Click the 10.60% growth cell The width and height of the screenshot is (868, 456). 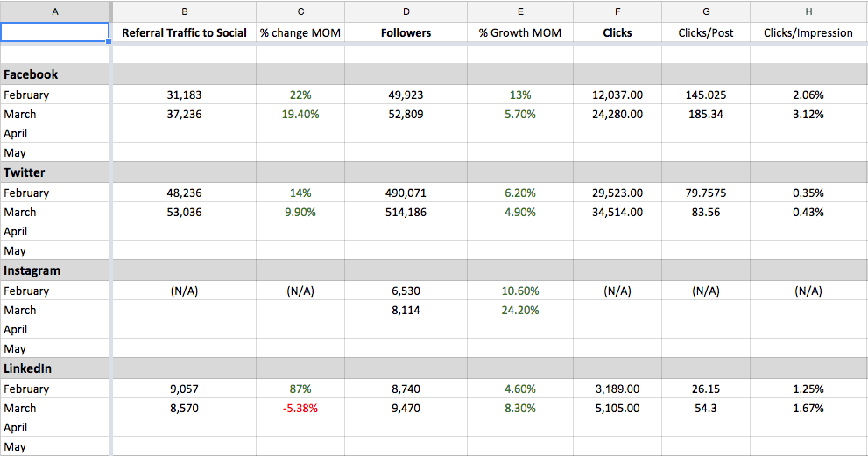(520, 291)
